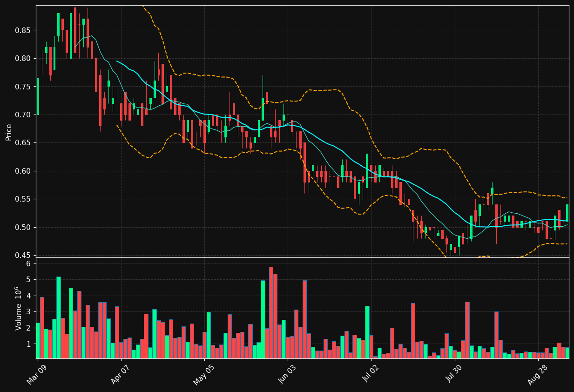574x392 pixels.
Task: Click the Jun 03 date label
Action: pyautogui.click(x=286, y=375)
